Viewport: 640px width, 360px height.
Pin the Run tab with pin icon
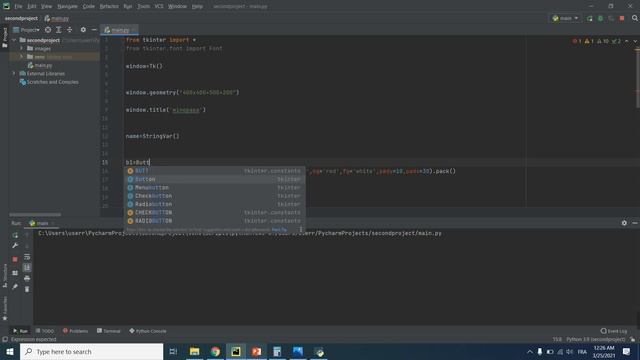pyautogui.click(x=15, y=287)
